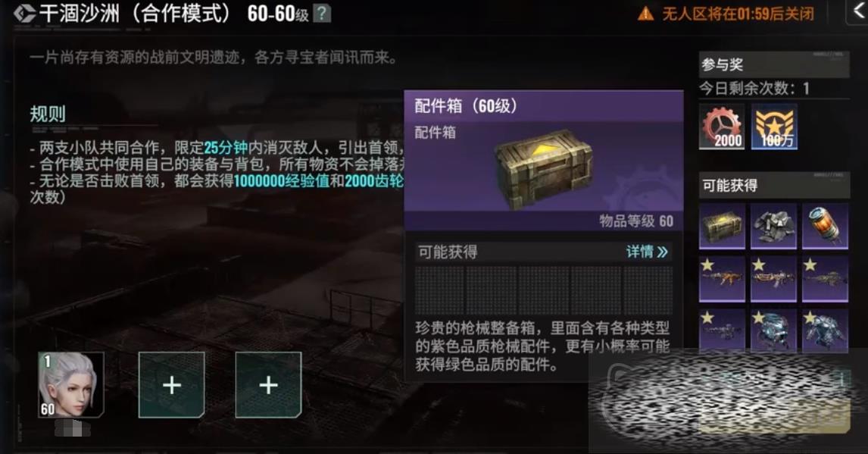Add teammate in second empty plus slot

[268, 385]
